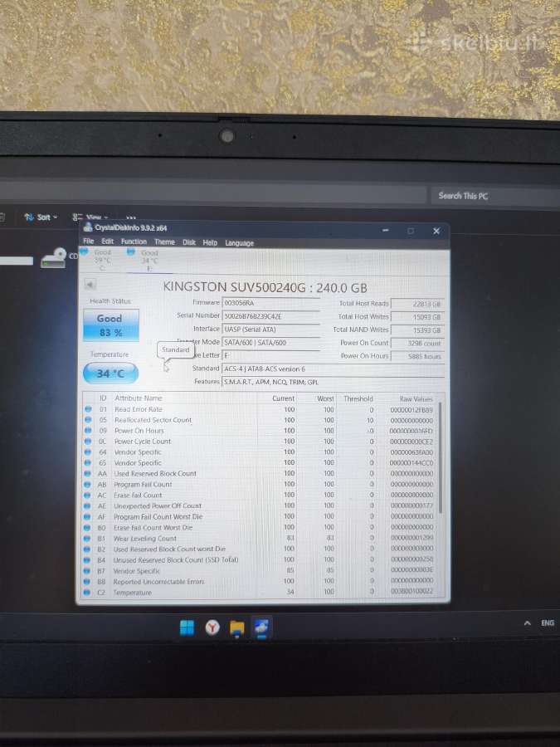Select Used Reserved Block Count worst Die row
The width and height of the screenshot is (560, 747).
coord(260,549)
